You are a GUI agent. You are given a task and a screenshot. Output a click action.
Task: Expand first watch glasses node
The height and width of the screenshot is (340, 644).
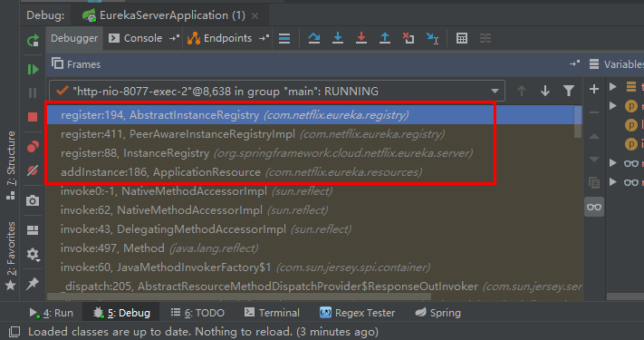(613, 163)
